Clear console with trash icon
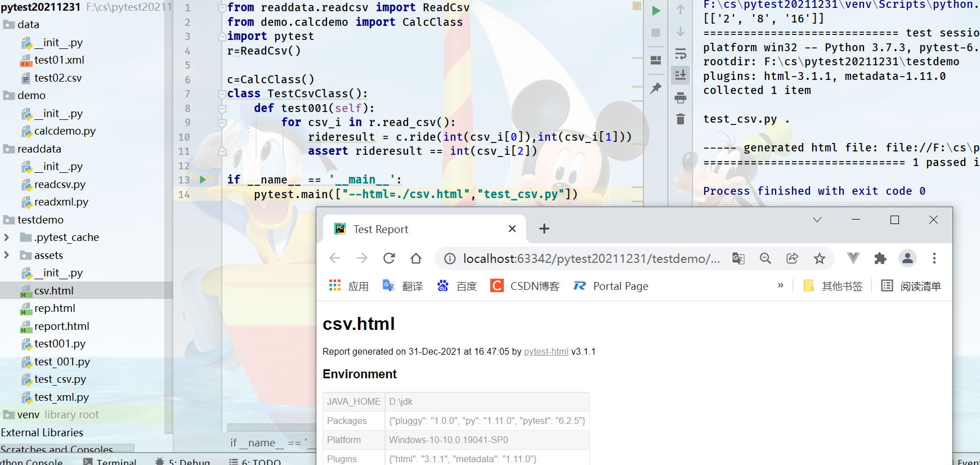 [x=681, y=119]
